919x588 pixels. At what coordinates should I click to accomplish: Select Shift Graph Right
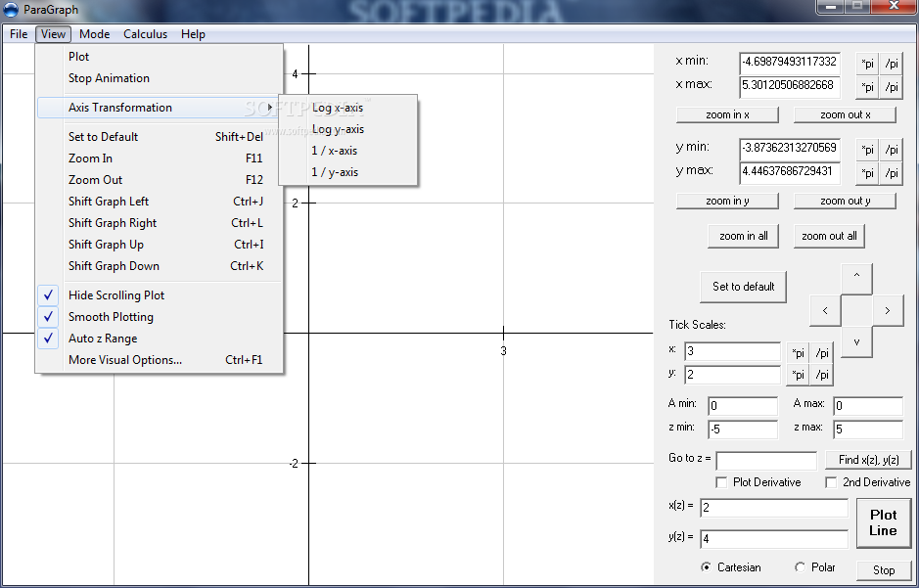tap(160, 223)
